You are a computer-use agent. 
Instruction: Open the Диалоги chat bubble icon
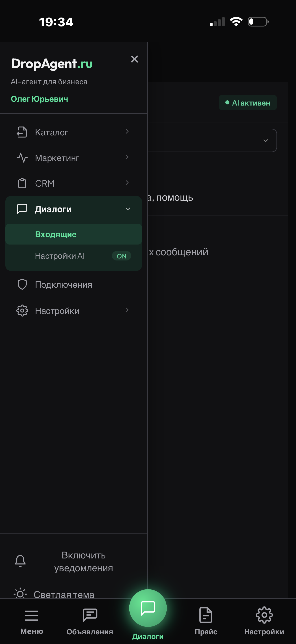point(22,209)
